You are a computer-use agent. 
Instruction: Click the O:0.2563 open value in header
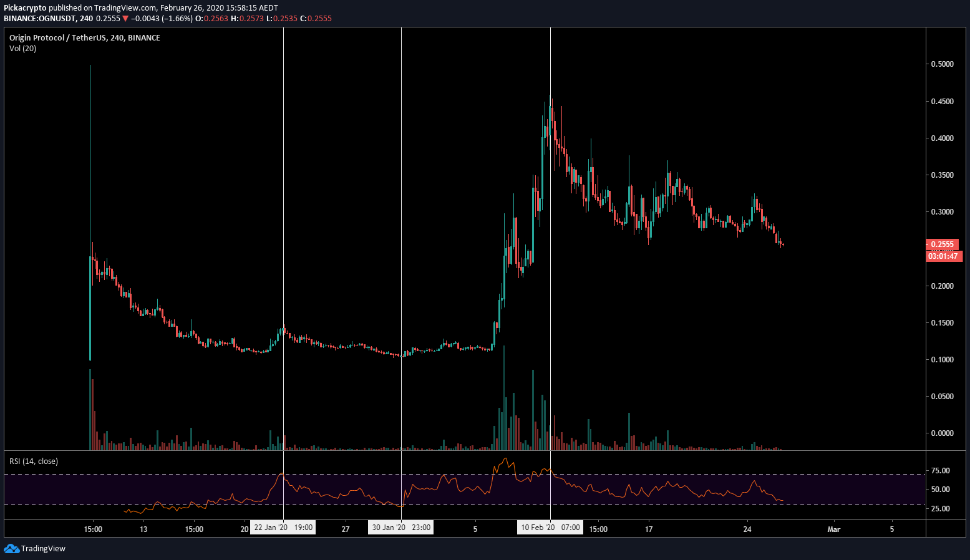[x=211, y=19]
